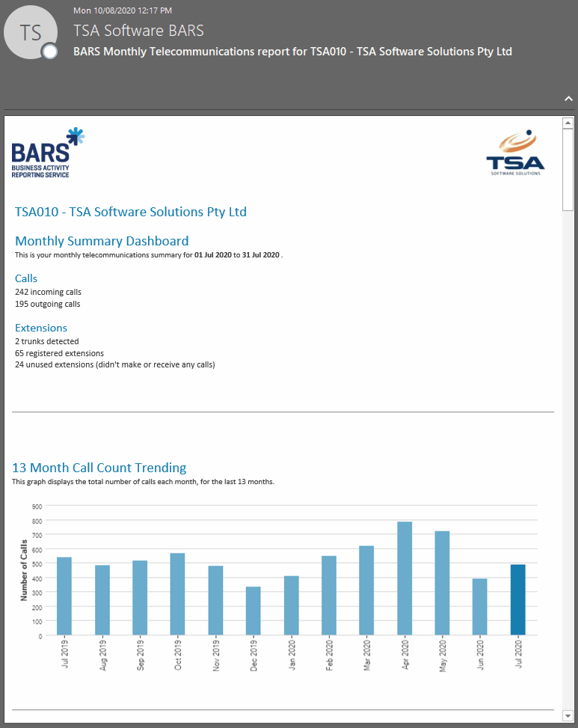Click the Nov 2019 bar

(215, 600)
